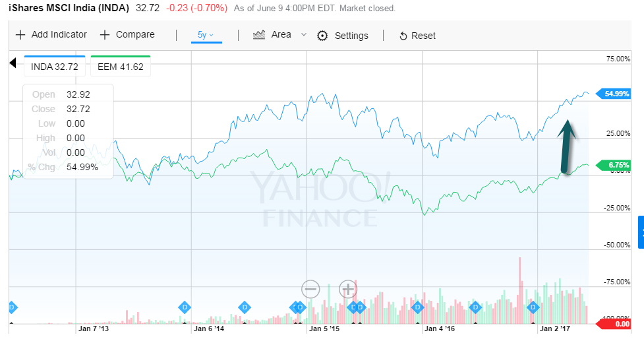644x345 pixels.
Task: Zoom out with the minus circle icon
Action: (310, 289)
